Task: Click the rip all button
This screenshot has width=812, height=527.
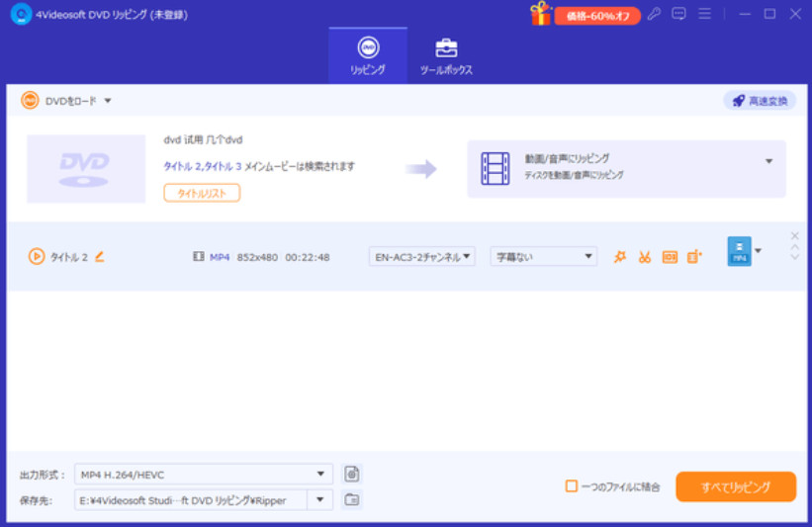Action: click(736, 486)
